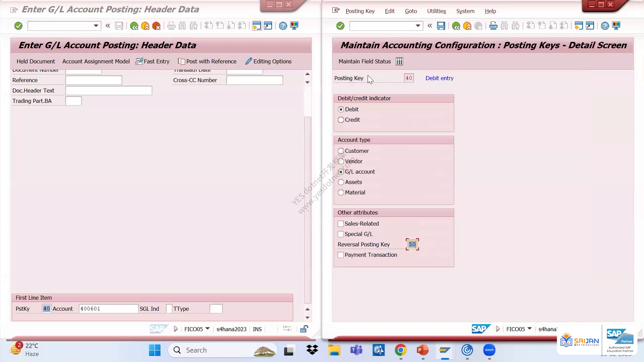644x362 pixels.
Task: Click the Help icon in the left window toolbar
Action: tap(283, 26)
